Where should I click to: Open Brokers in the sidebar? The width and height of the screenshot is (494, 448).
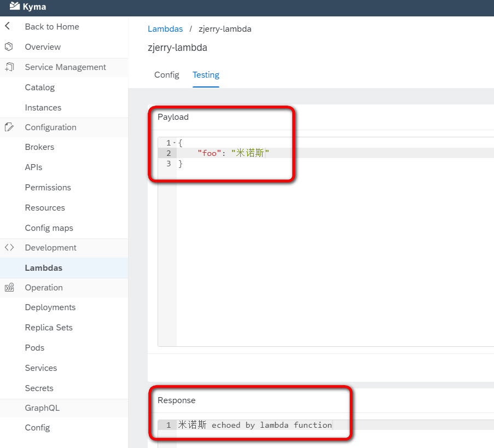point(39,147)
